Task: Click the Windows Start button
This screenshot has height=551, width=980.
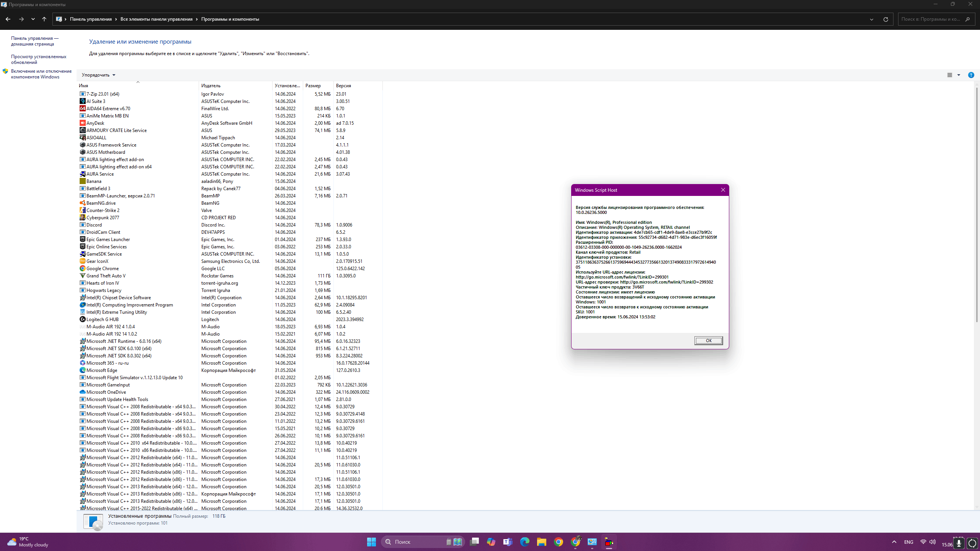Action: [x=371, y=542]
